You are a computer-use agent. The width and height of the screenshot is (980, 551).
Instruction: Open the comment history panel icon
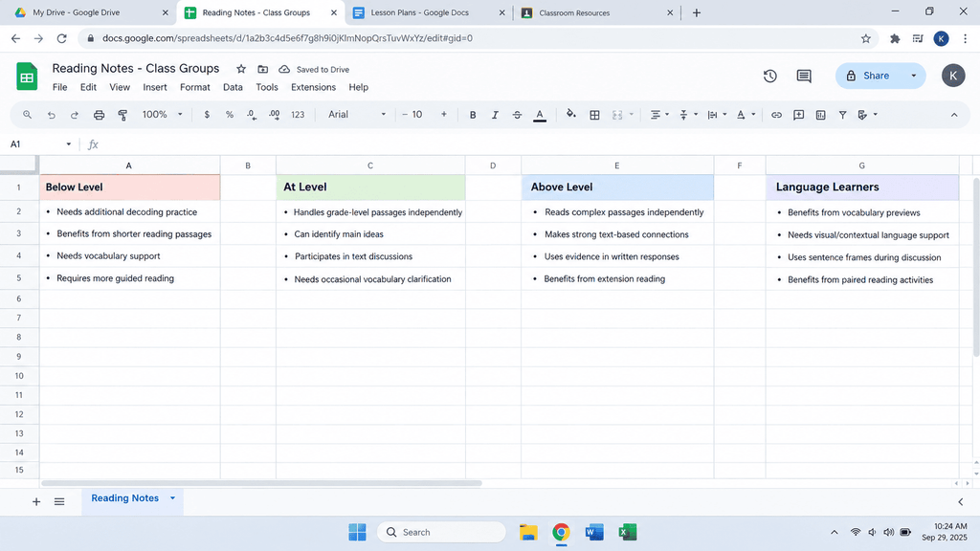pyautogui.click(x=804, y=76)
